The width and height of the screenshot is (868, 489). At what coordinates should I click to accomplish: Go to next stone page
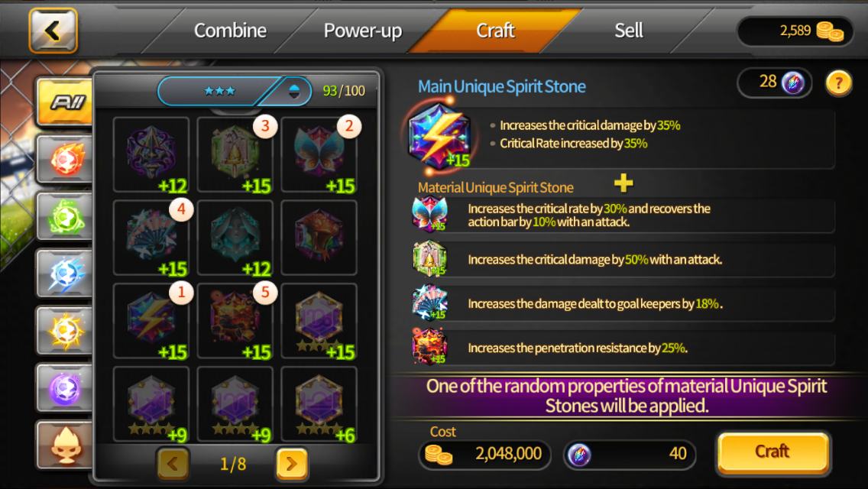point(292,463)
